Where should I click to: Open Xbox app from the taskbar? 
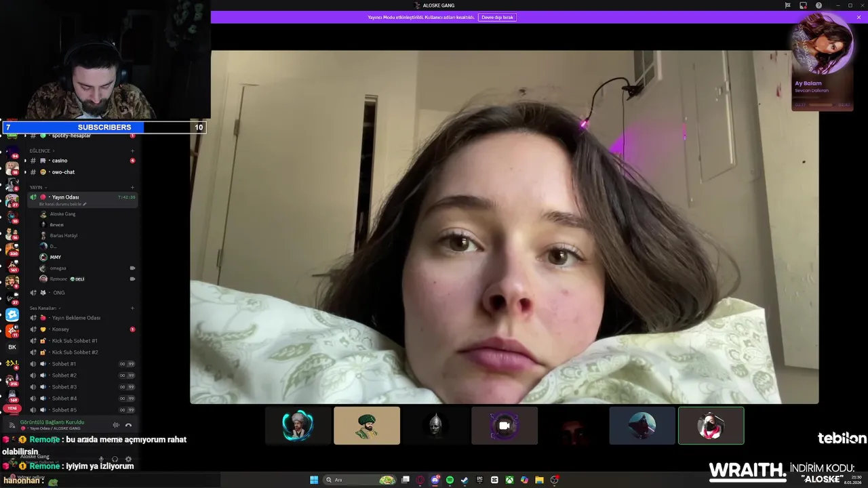tap(509, 480)
